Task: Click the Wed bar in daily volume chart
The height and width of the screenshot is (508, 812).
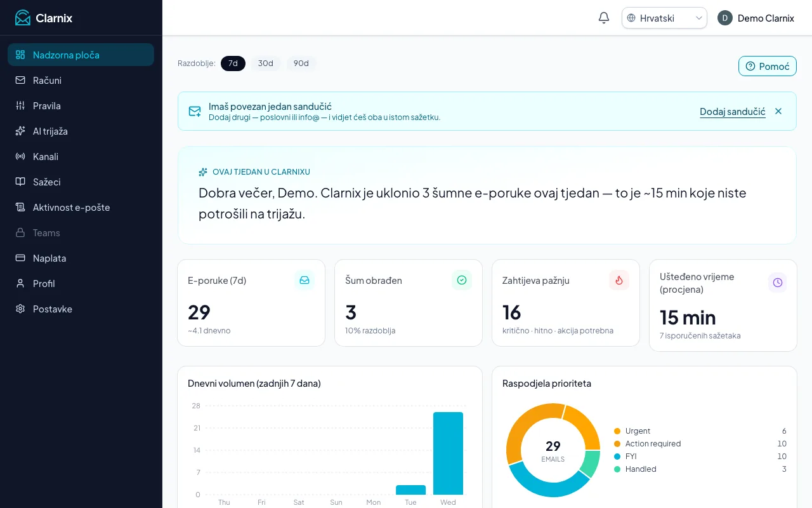Action: pyautogui.click(x=448, y=453)
